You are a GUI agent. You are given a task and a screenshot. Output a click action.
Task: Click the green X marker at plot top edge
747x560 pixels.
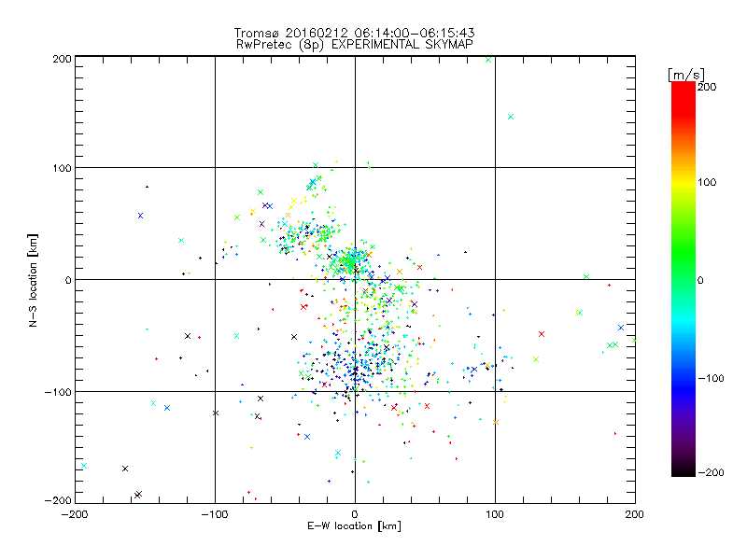click(x=488, y=60)
